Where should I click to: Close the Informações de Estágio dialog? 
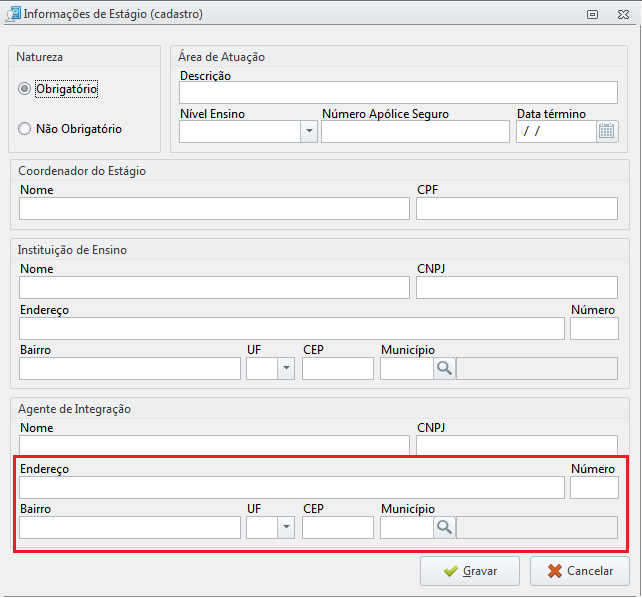[623, 14]
